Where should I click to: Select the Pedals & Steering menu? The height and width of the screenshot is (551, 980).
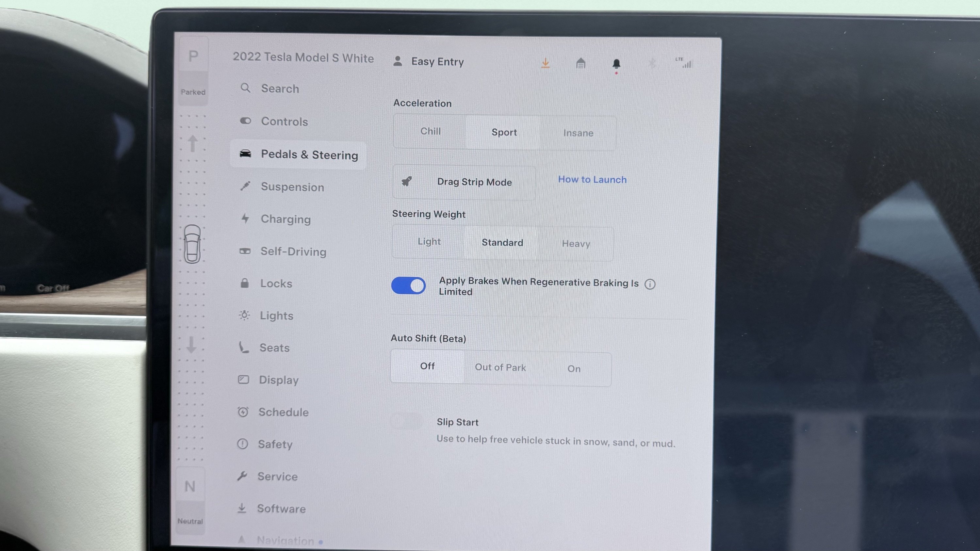click(x=298, y=154)
